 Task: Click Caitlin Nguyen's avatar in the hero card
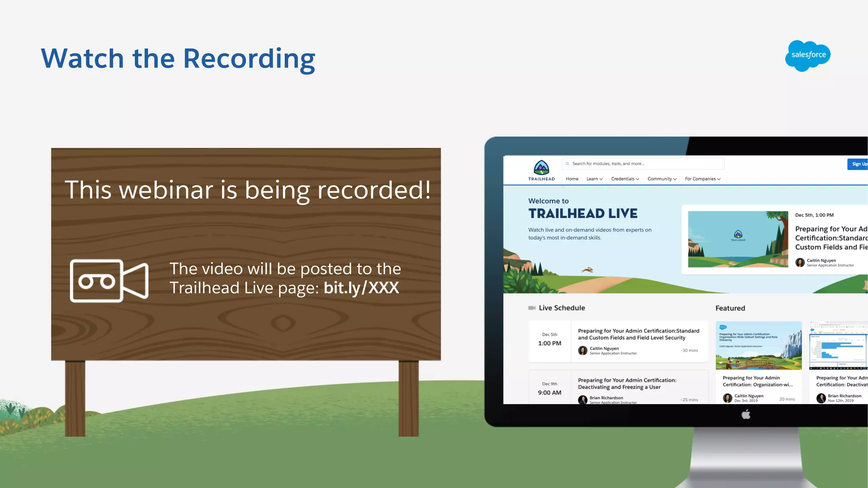[800, 263]
